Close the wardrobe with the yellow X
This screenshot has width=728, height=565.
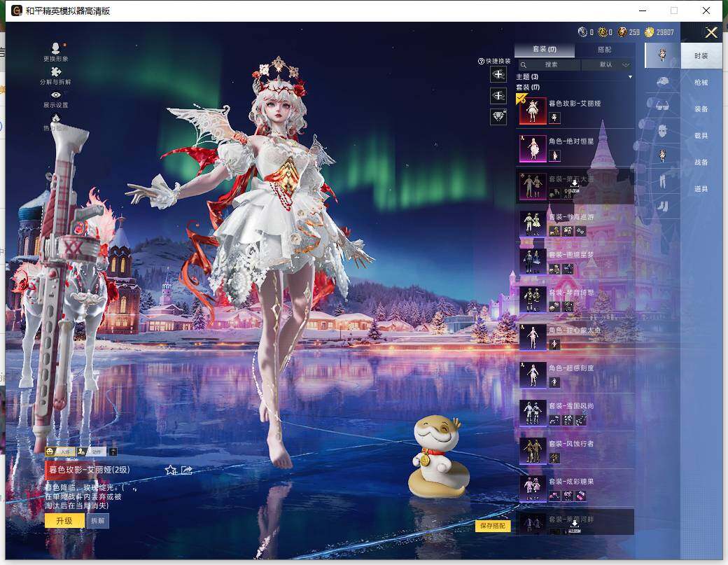pyautogui.click(x=711, y=32)
